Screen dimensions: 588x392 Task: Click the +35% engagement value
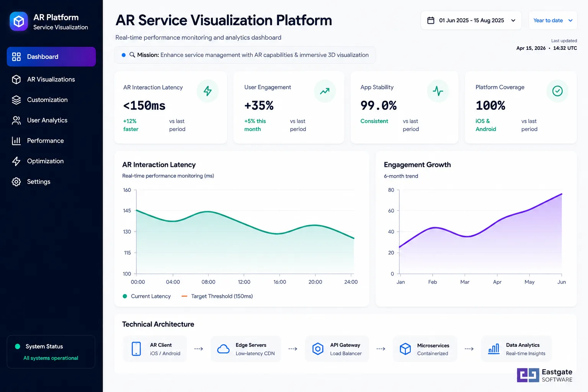tap(259, 106)
